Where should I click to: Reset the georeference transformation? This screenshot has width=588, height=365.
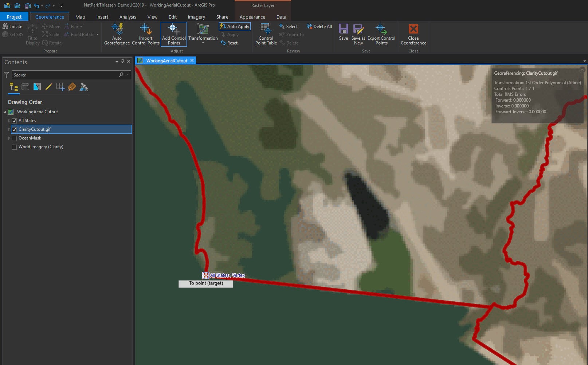[229, 43]
